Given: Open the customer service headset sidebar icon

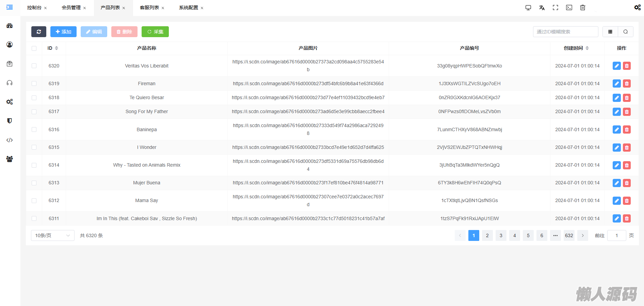Looking at the screenshot, I should click(10, 83).
